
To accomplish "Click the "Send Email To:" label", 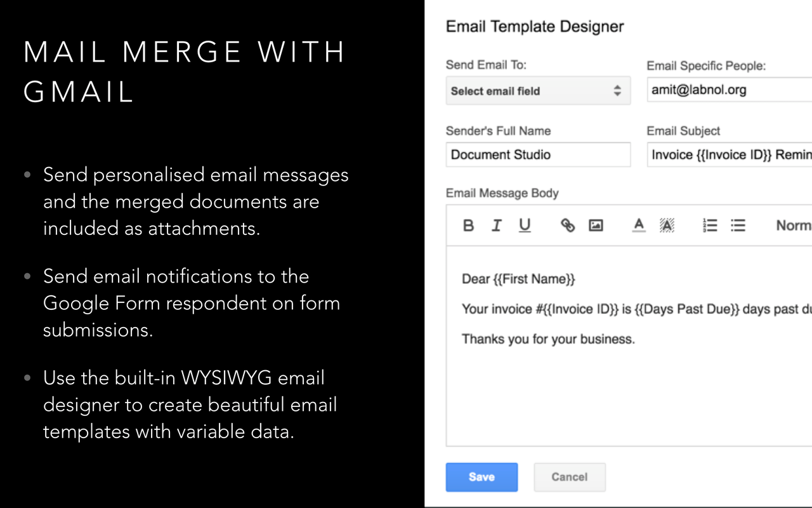I will coord(486,65).
